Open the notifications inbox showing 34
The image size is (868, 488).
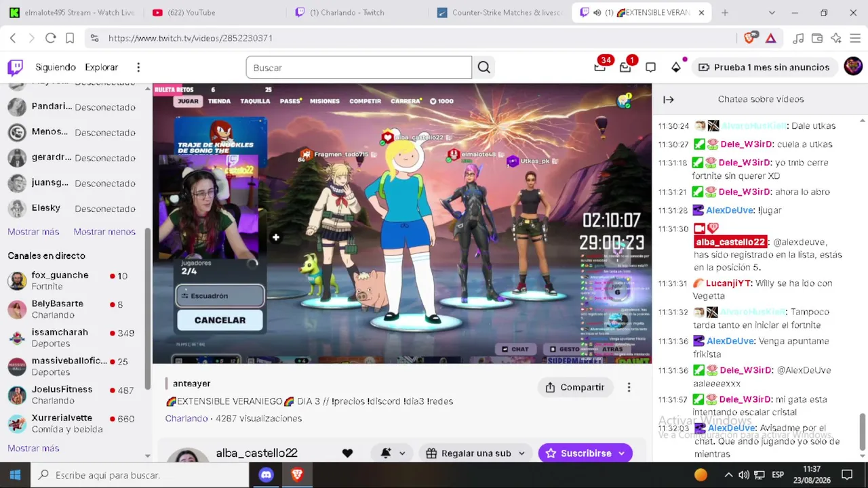coord(600,66)
